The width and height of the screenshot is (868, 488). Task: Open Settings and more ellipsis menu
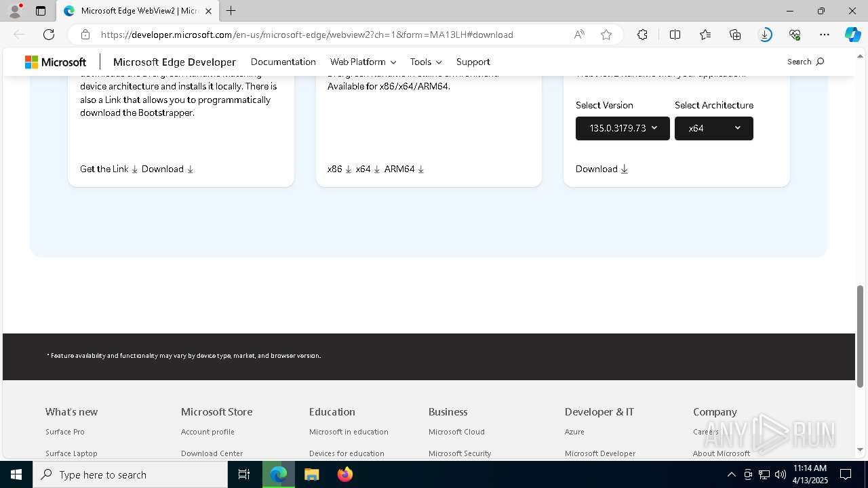(x=825, y=35)
